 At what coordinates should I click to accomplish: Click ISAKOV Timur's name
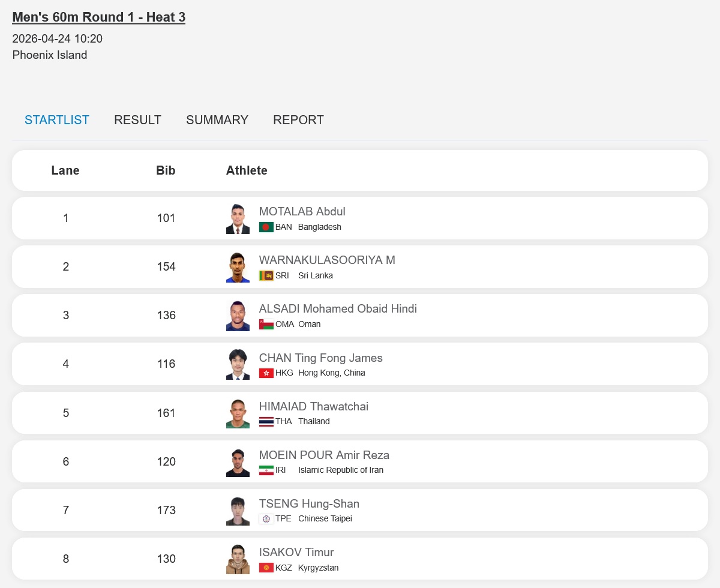pyautogui.click(x=296, y=553)
